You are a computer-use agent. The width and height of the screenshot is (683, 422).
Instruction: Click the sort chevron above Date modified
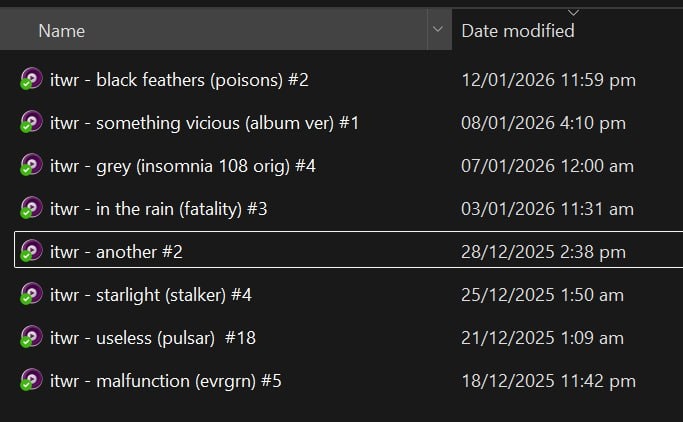573,12
